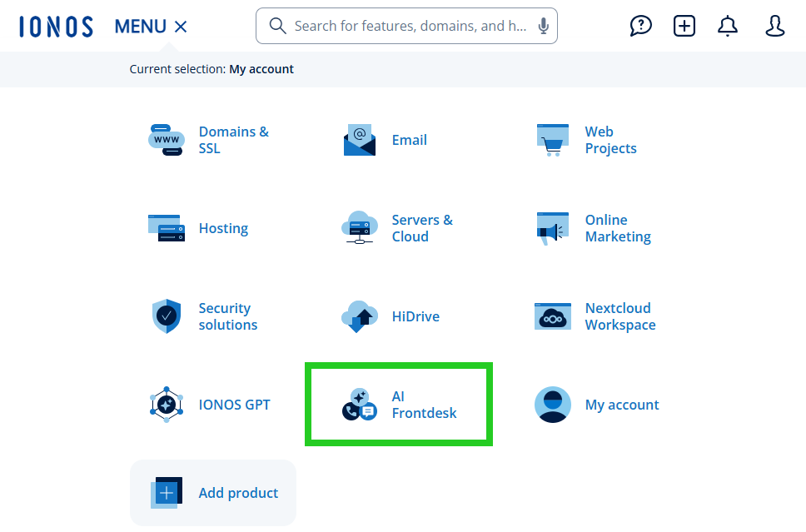Open Online Marketing link
The width and height of the screenshot is (806, 532).
tap(618, 228)
